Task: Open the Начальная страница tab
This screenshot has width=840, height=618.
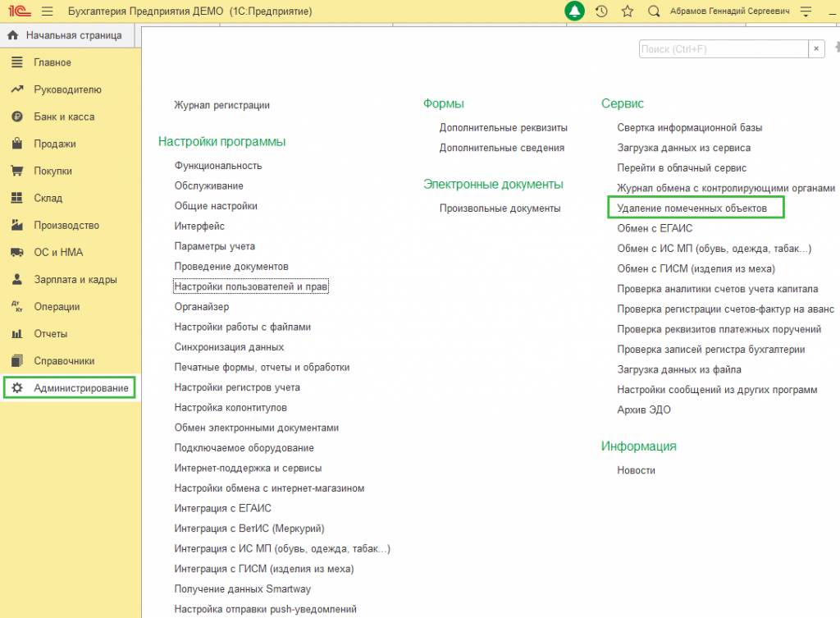Action: (x=67, y=35)
